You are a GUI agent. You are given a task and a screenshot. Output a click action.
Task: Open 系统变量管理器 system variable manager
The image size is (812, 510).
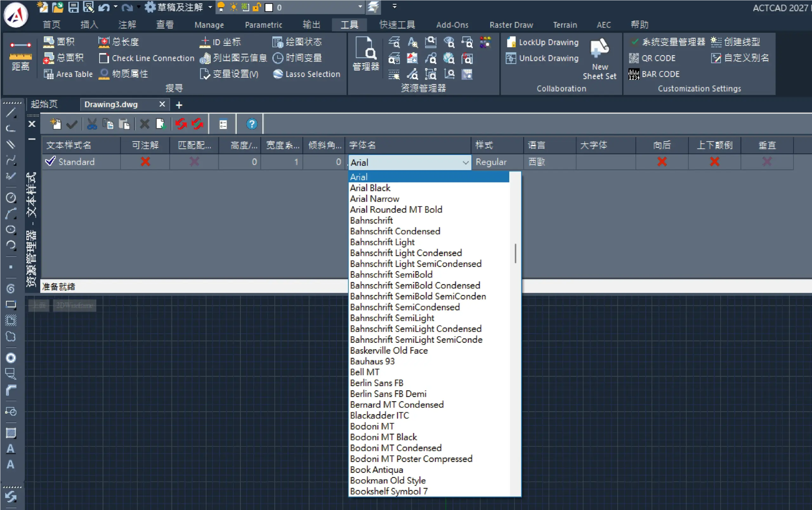click(x=668, y=42)
